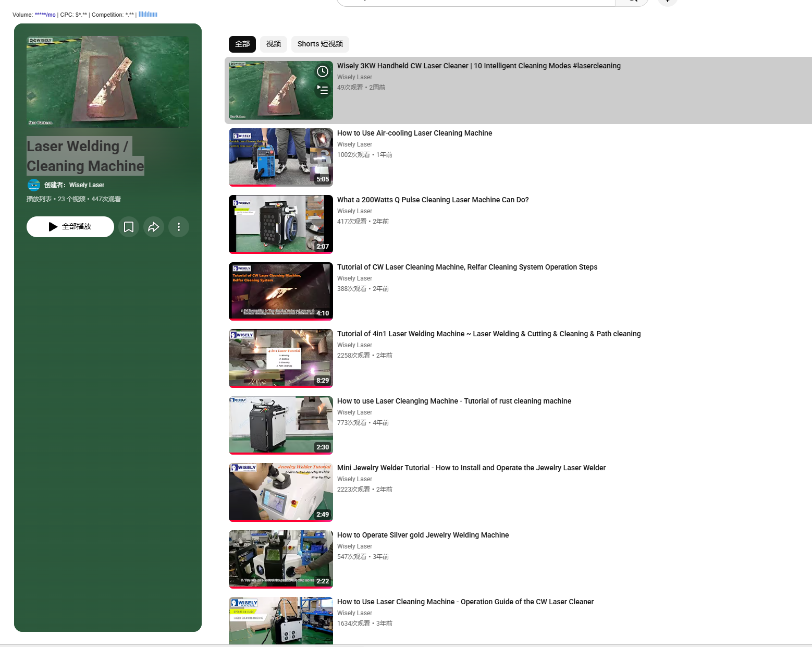812x647 pixels.
Task: Switch to the Shorts 短视频 tab
Action: tap(320, 44)
